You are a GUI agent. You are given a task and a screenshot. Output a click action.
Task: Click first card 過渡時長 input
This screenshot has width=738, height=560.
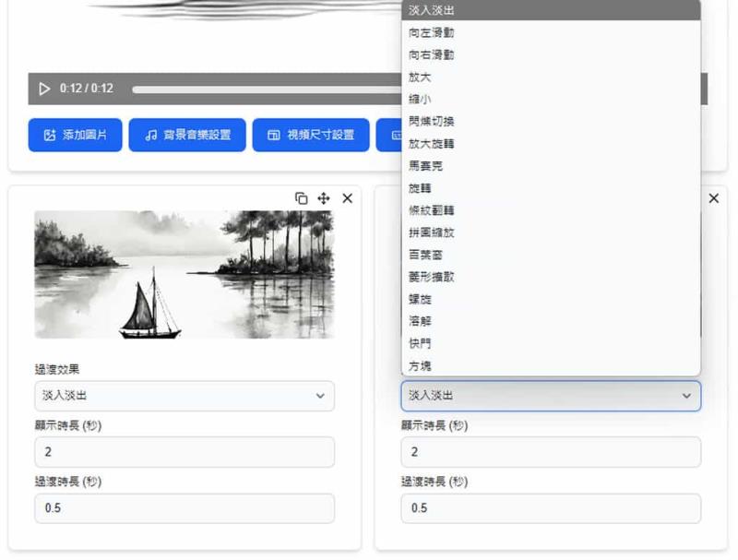pyautogui.click(x=184, y=508)
